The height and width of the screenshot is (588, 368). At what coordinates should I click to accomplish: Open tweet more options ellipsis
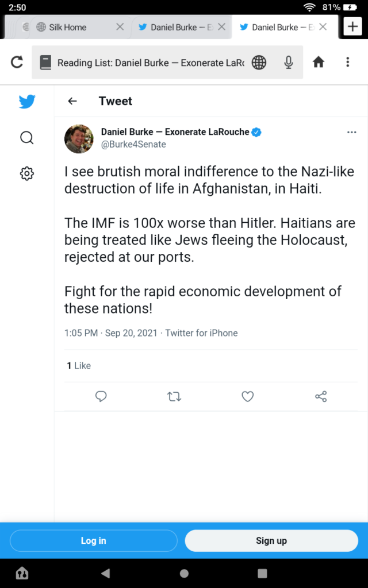click(352, 133)
